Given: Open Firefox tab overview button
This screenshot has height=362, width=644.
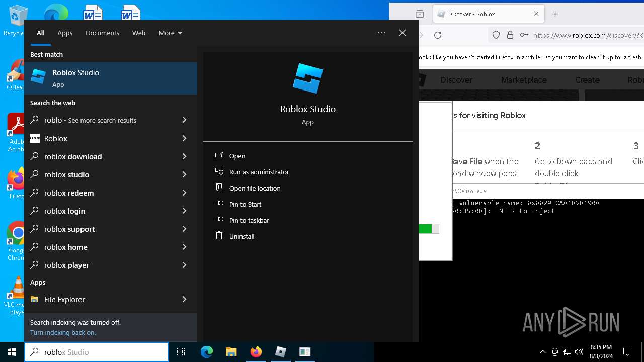Looking at the screenshot, I should tap(420, 14).
